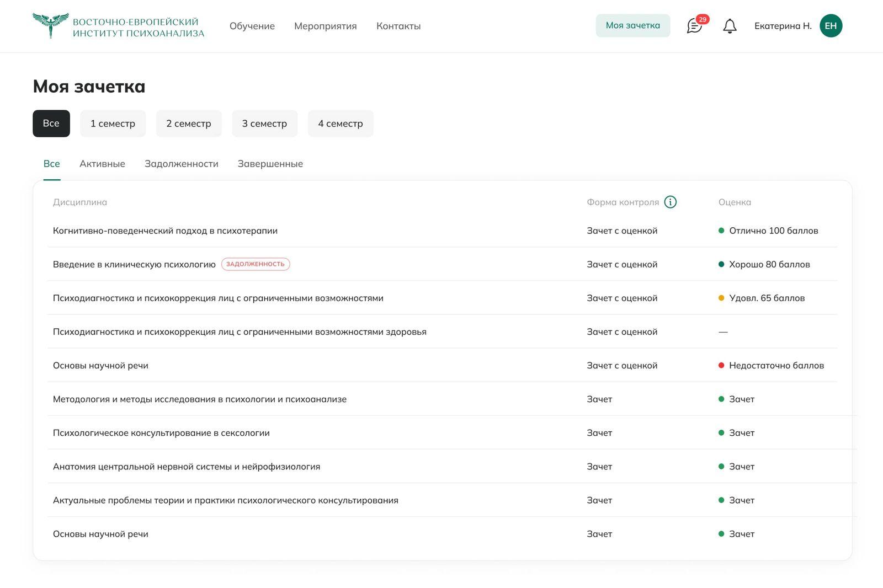This screenshot has width=883, height=588.
Task: Select the 4 семестр filter
Action: (x=340, y=124)
